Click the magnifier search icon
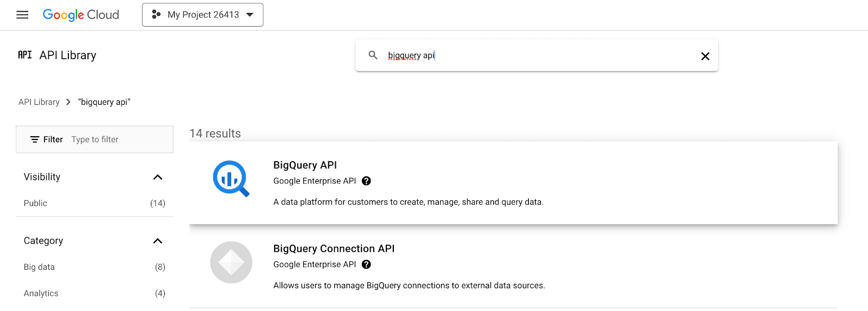This screenshot has height=311, width=868. click(373, 55)
